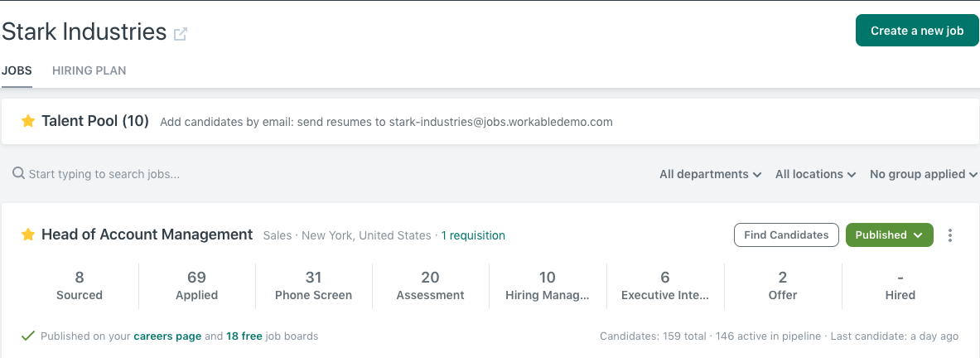Click the search jobs input field
The width and height of the screenshot is (980, 358).
[187, 174]
